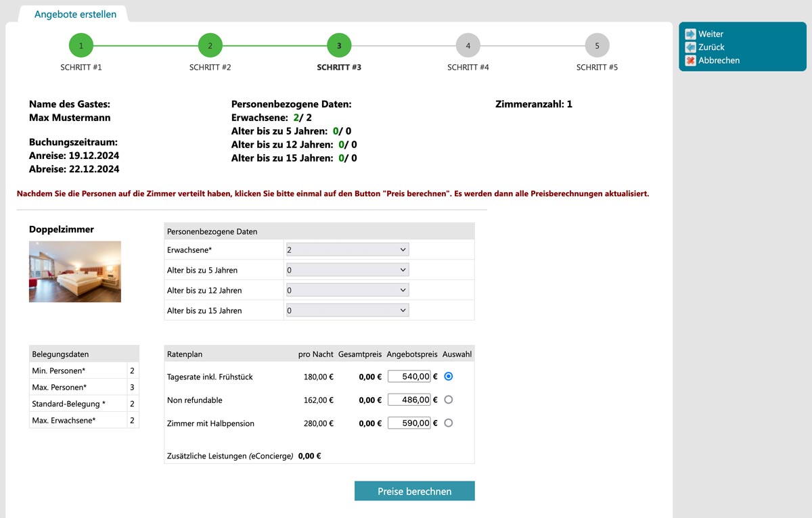
Task: Open Alter bis zu 12 Jahren dropdown
Action: (x=347, y=290)
